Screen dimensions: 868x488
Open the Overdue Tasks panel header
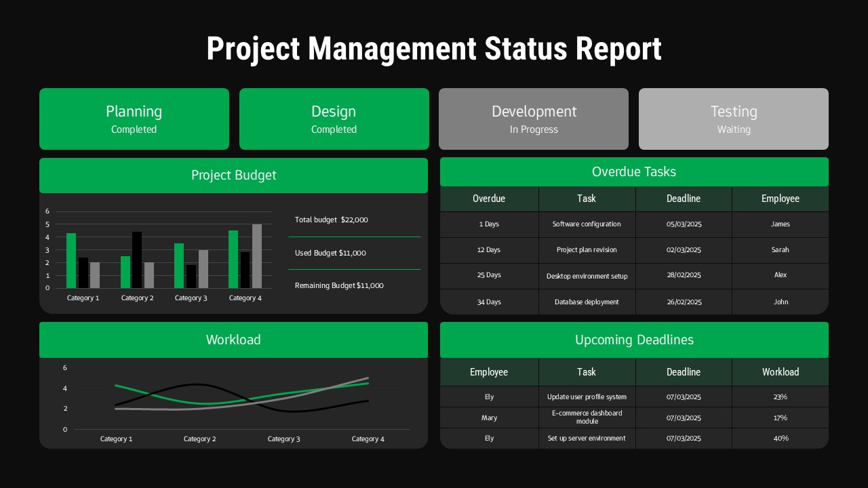pos(634,171)
